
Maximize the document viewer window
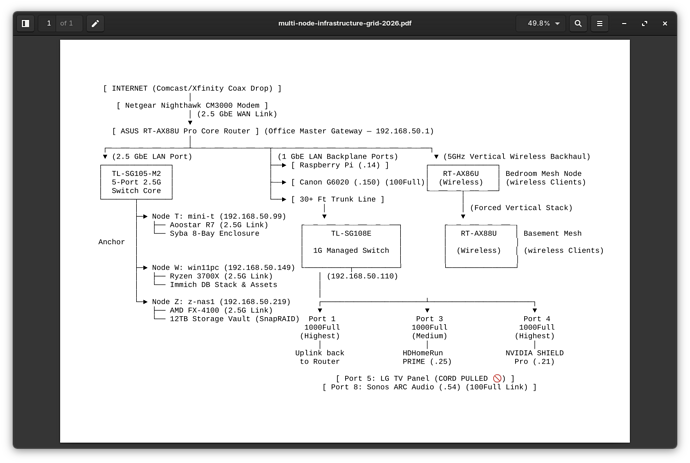[x=644, y=23]
